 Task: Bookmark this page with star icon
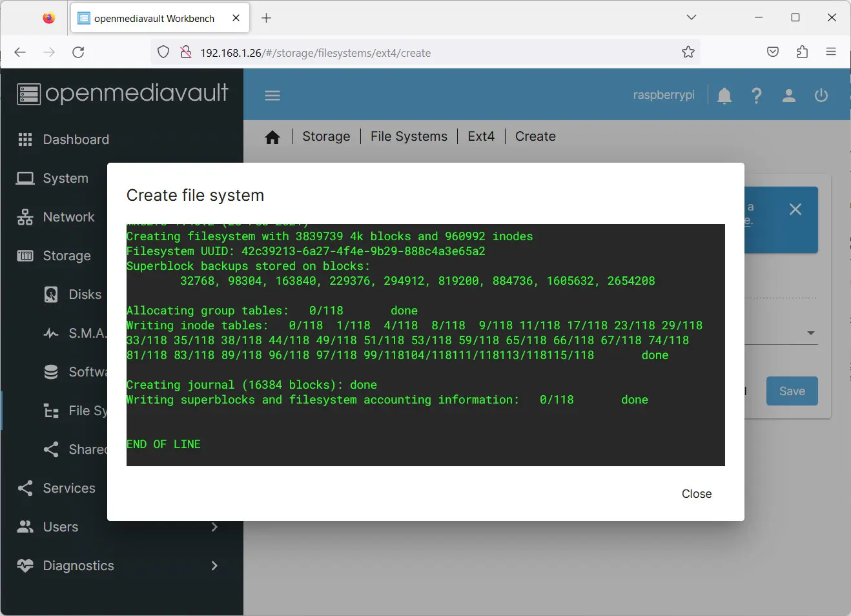click(688, 52)
